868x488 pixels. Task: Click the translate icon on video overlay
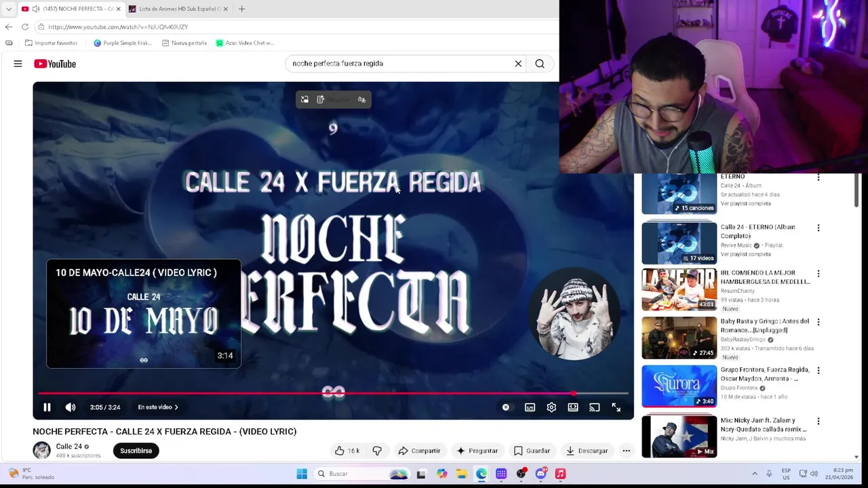[x=362, y=100]
